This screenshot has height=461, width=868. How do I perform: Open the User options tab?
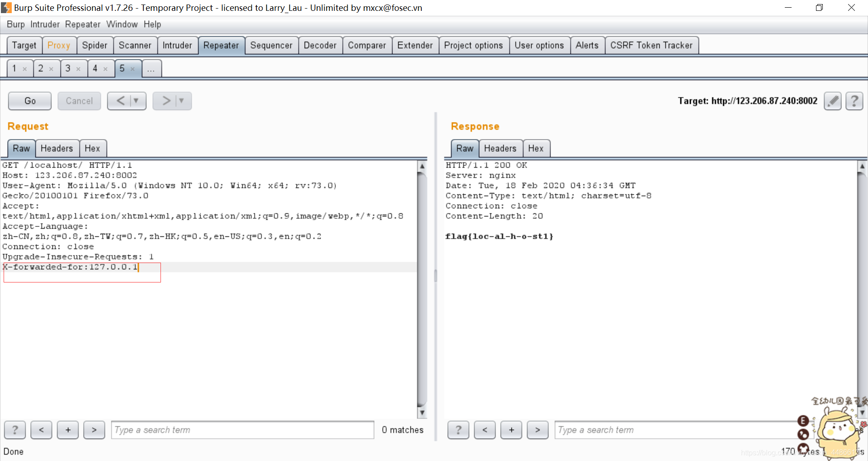539,45
